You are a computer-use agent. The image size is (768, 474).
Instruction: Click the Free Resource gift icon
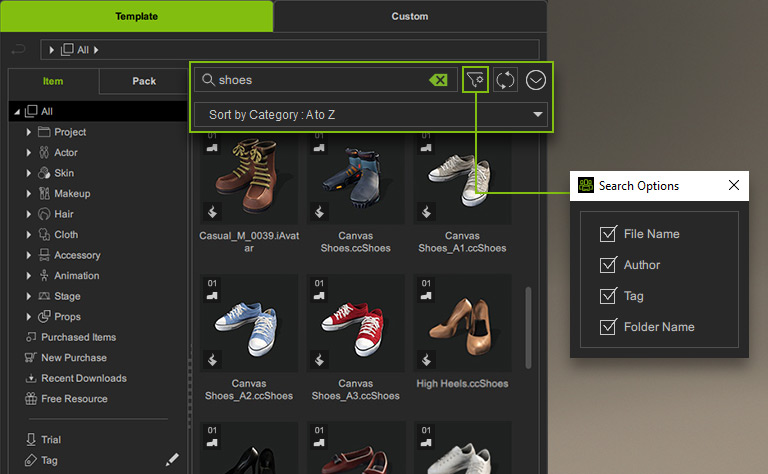point(31,399)
